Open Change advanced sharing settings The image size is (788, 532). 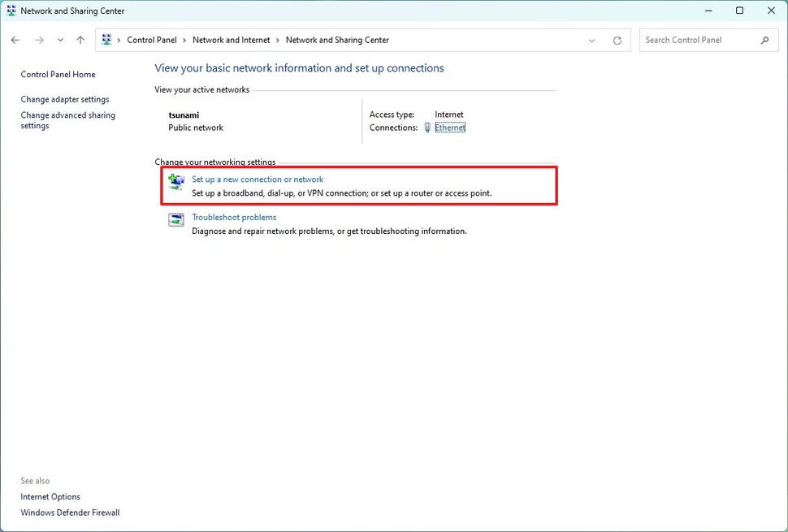click(x=67, y=119)
